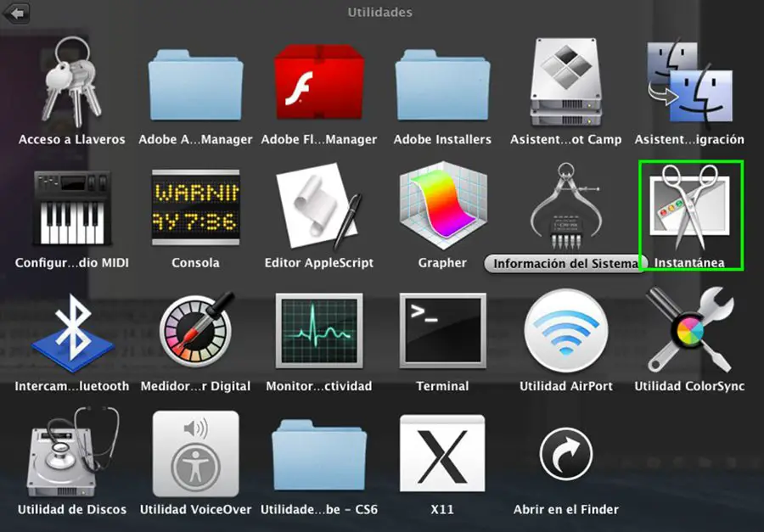Open Monitor...ctividad heartbeat icon
The image size is (764, 532).
coord(319,331)
